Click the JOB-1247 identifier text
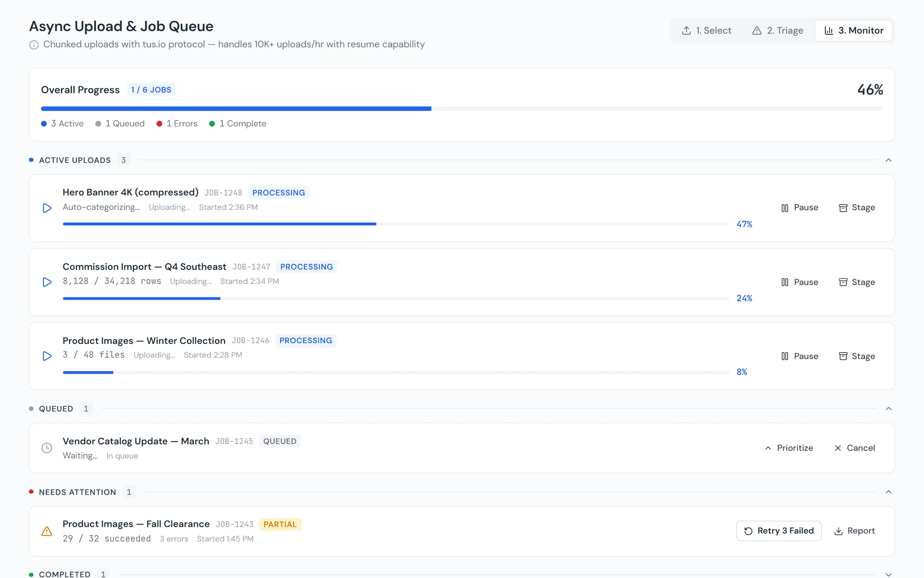This screenshot has height=578, width=924. pos(251,267)
